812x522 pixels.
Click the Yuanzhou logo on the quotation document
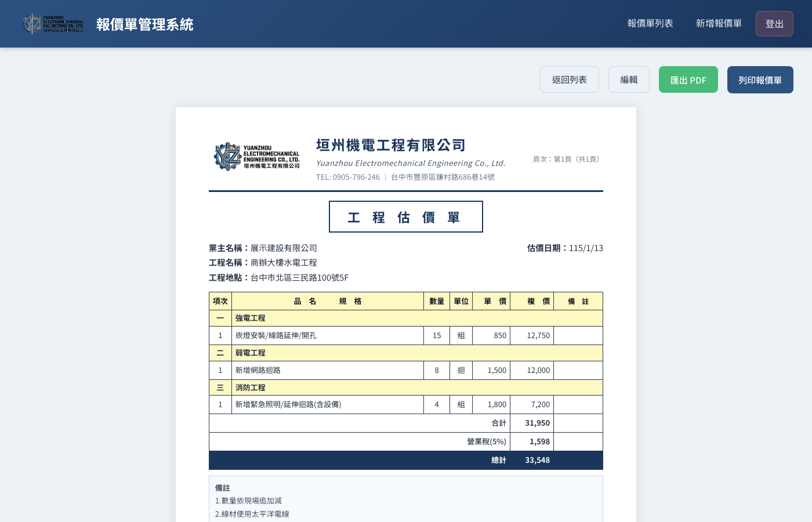coord(257,157)
